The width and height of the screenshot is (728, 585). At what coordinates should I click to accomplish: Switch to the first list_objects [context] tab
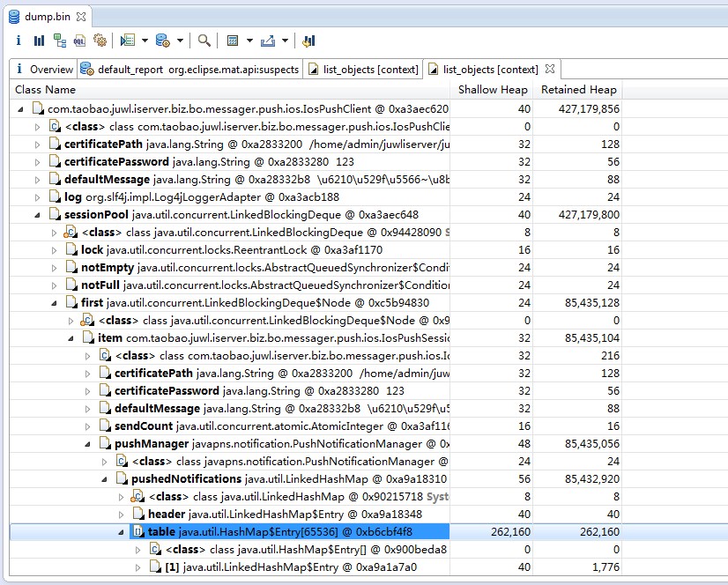363,70
